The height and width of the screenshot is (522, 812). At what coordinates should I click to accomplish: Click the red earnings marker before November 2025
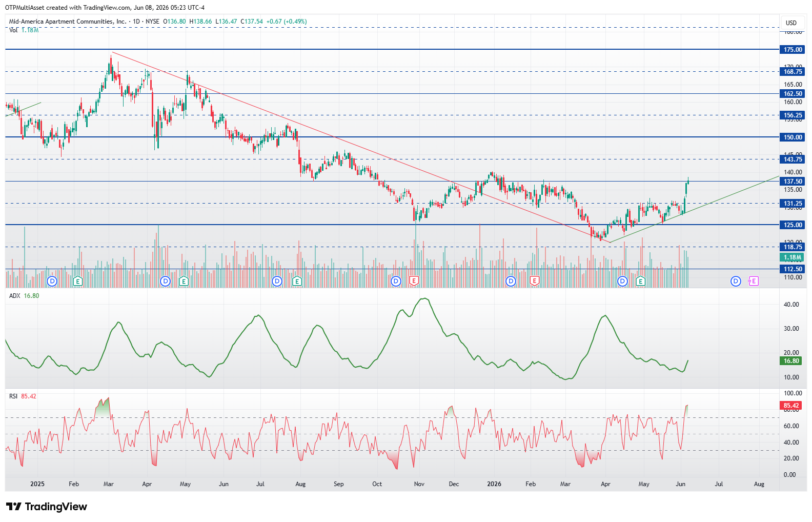pos(414,281)
